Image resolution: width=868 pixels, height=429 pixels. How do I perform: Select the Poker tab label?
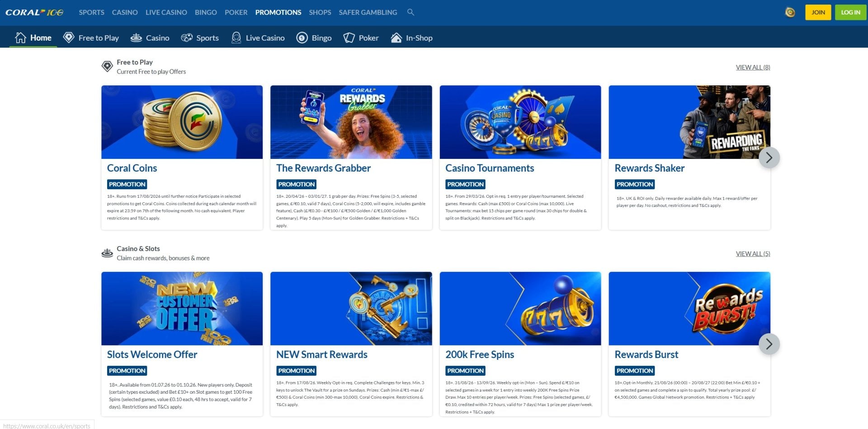[x=368, y=38]
